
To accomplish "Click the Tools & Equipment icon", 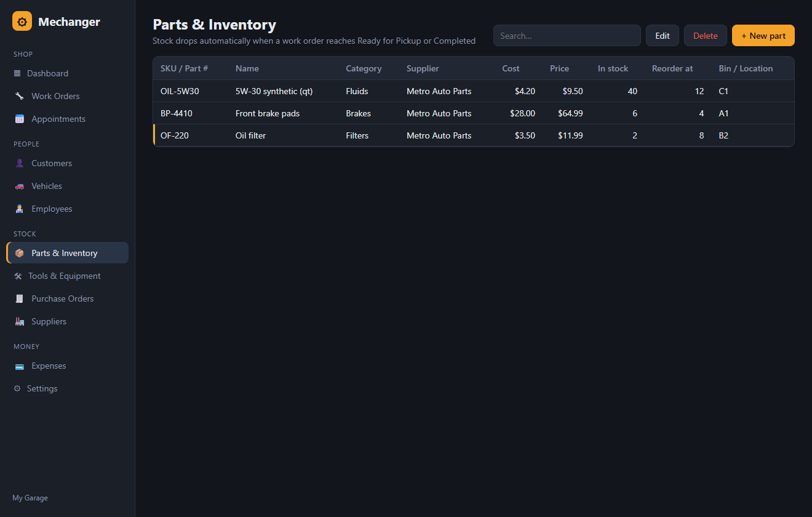I will (x=18, y=276).
